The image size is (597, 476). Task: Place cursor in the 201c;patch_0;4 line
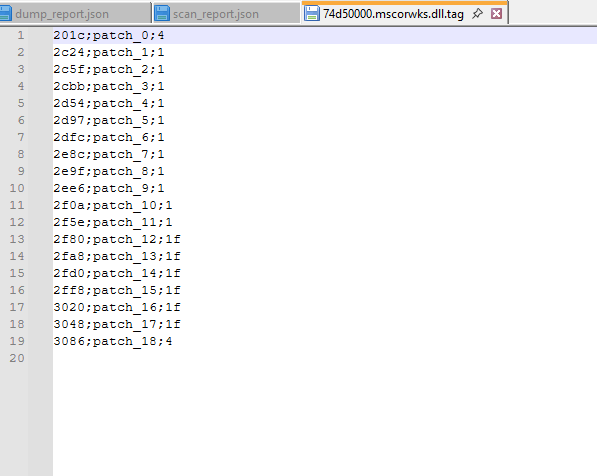click(x=109, y=35)
